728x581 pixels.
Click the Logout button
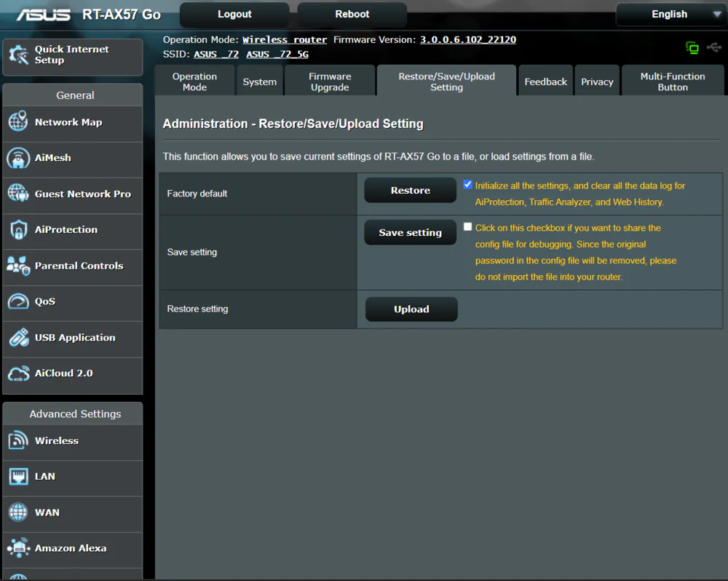coord(234,15)
